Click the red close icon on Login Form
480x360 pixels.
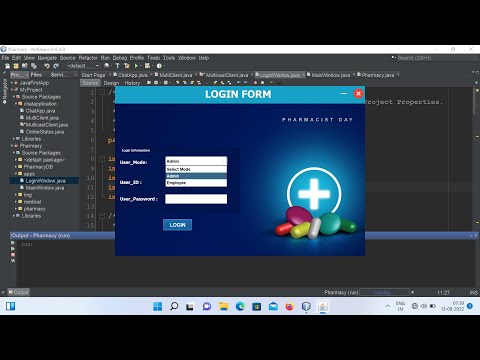pyautogui.click(x=358, y=94)
